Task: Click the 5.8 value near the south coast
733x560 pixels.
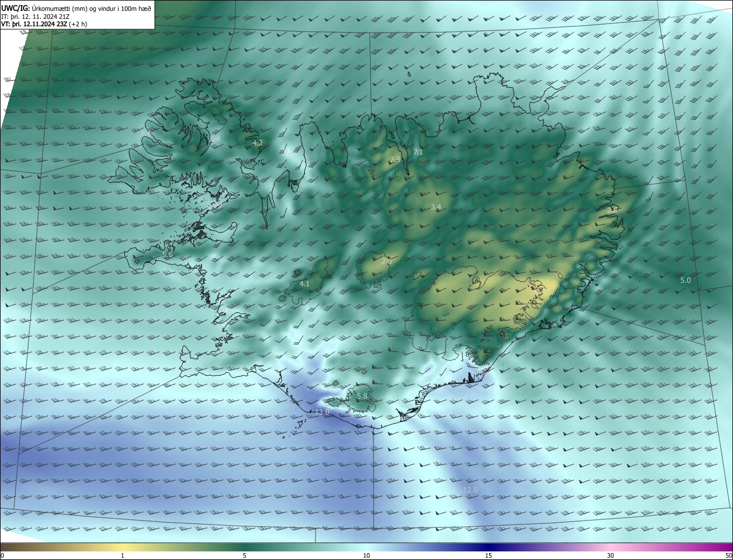Action: [x=362, y=396]
